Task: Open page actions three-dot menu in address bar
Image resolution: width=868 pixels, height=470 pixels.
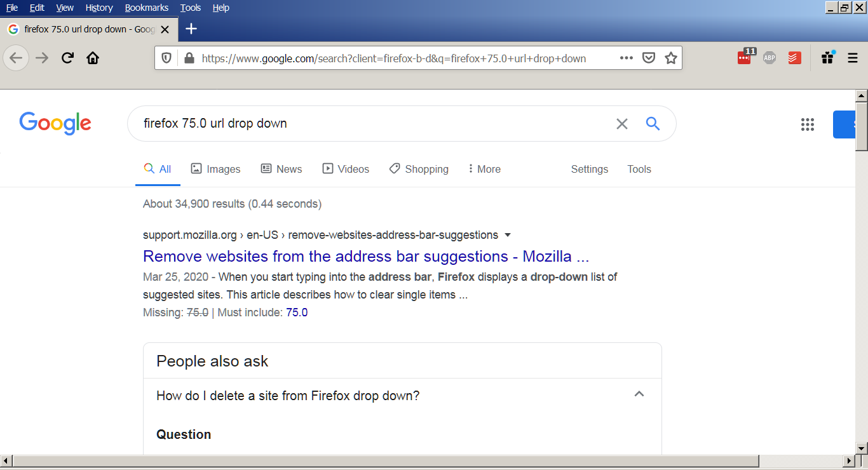Action: click(x=626, y=58)
